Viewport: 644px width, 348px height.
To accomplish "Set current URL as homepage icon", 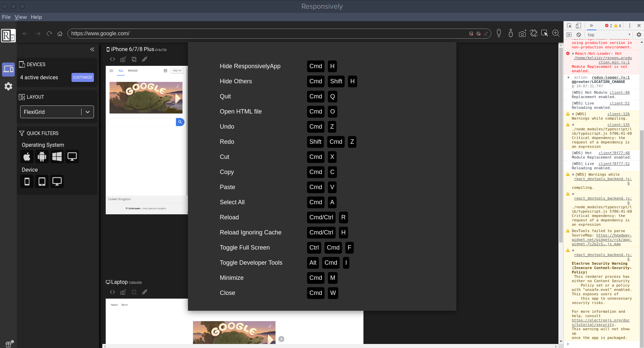I will coord(486,34).
